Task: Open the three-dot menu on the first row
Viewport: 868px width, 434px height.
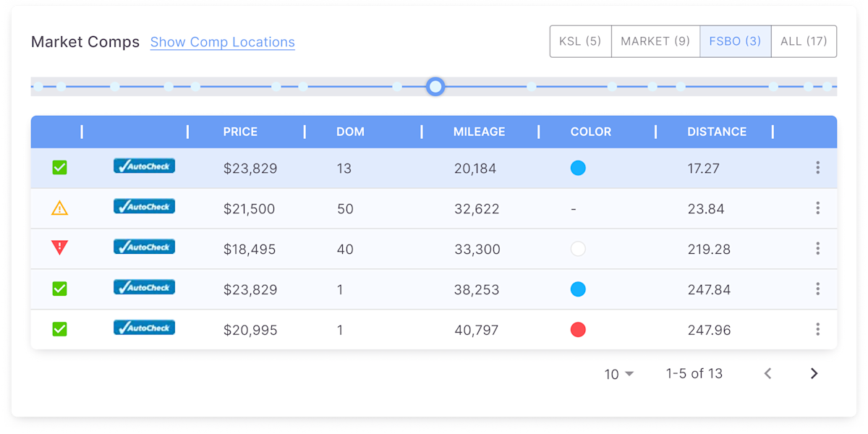Action: (817, 167)
